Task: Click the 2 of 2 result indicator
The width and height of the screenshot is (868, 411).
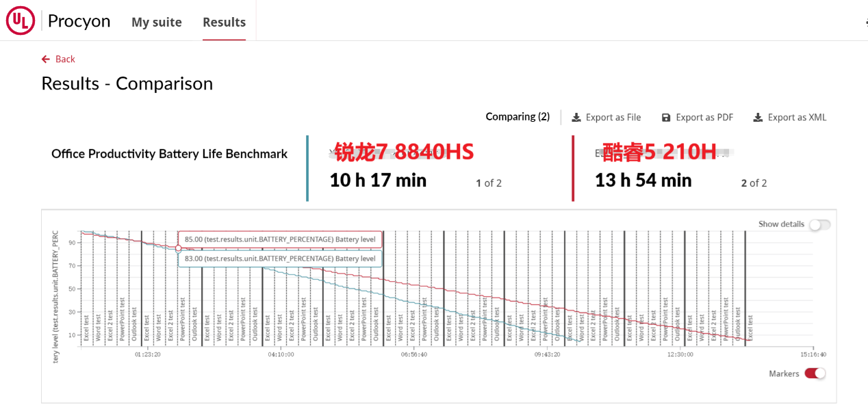Action: tap(754, 183)
